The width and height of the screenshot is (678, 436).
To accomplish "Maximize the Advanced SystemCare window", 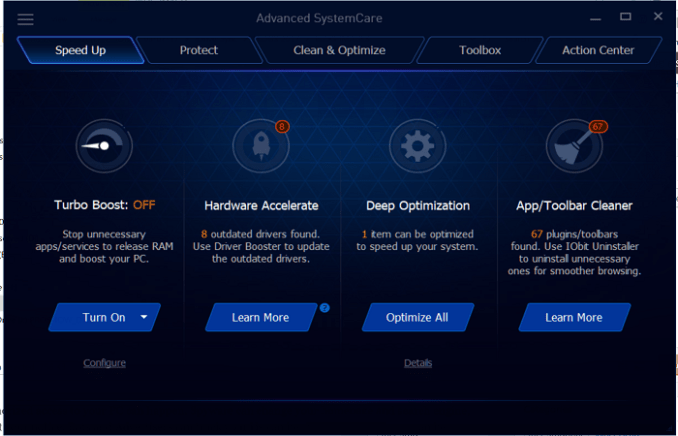I will click(x=625, y=17).
